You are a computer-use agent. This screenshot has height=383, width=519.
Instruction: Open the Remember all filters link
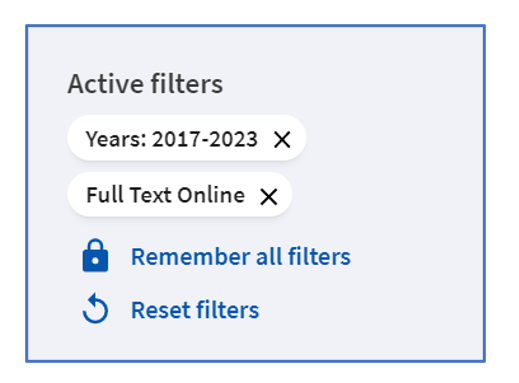241,257
